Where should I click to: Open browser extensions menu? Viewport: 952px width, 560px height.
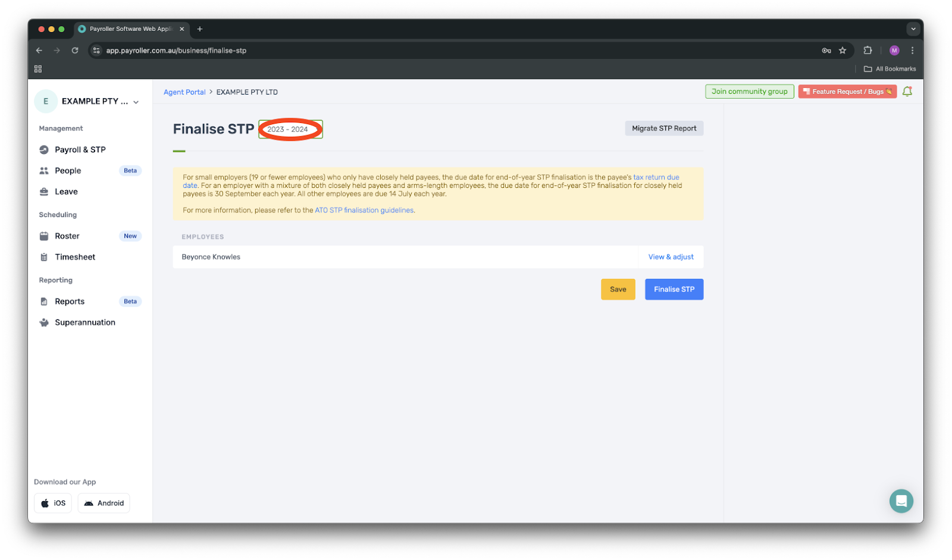868,51
